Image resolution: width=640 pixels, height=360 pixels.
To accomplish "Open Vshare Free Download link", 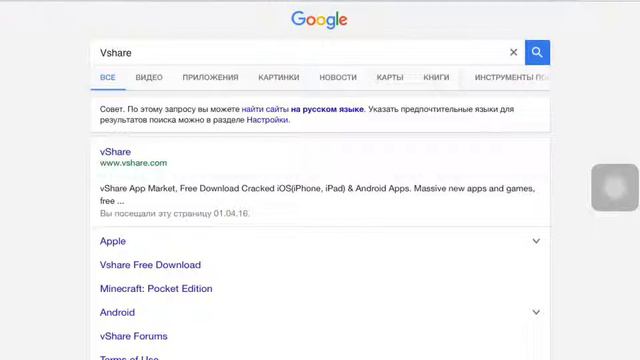I will click(150, 265).
